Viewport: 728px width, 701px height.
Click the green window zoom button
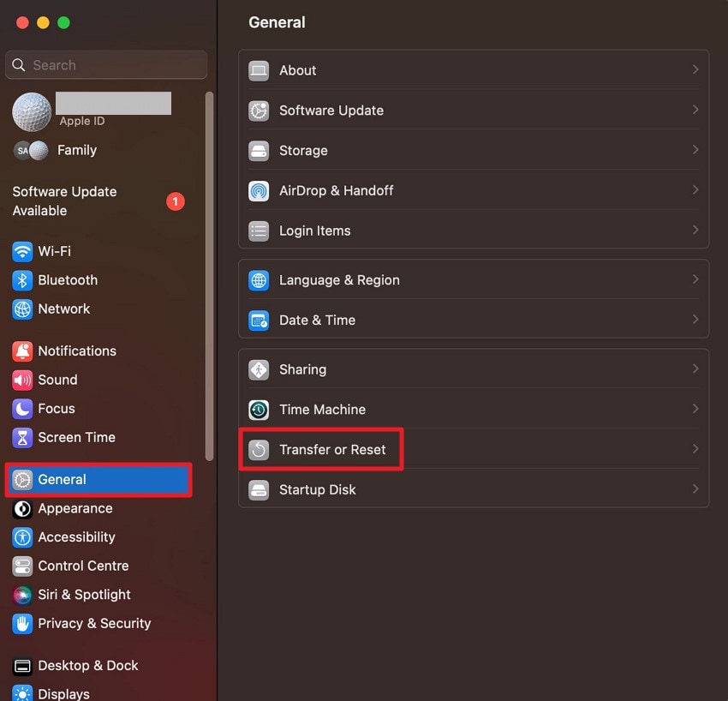pos(63,23)
